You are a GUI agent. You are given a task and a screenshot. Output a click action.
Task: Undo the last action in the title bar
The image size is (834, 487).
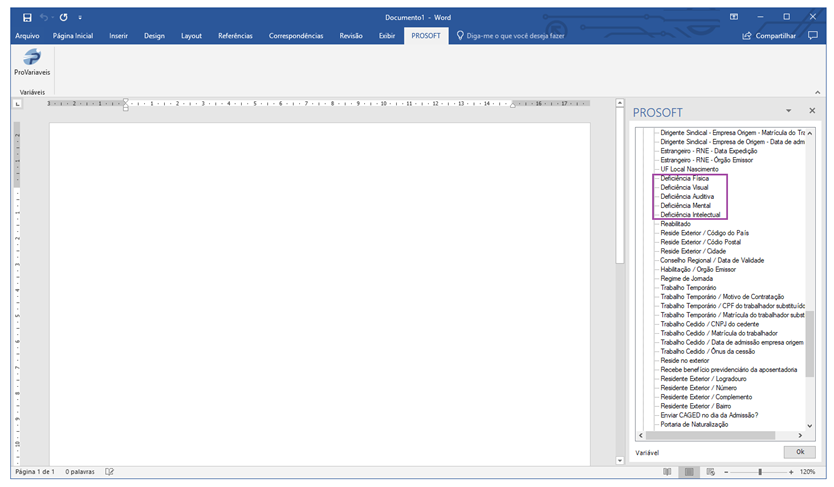[x=44, y=18]
